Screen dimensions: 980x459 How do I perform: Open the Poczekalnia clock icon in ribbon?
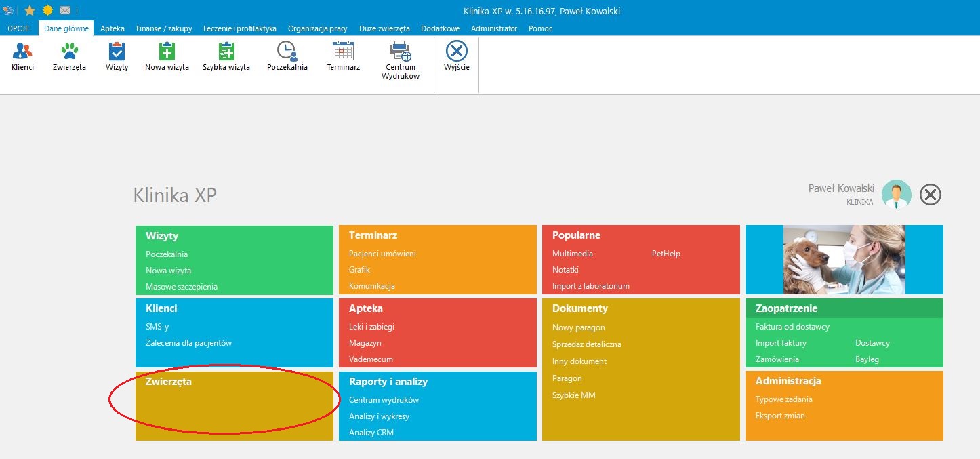click(287, 56)
